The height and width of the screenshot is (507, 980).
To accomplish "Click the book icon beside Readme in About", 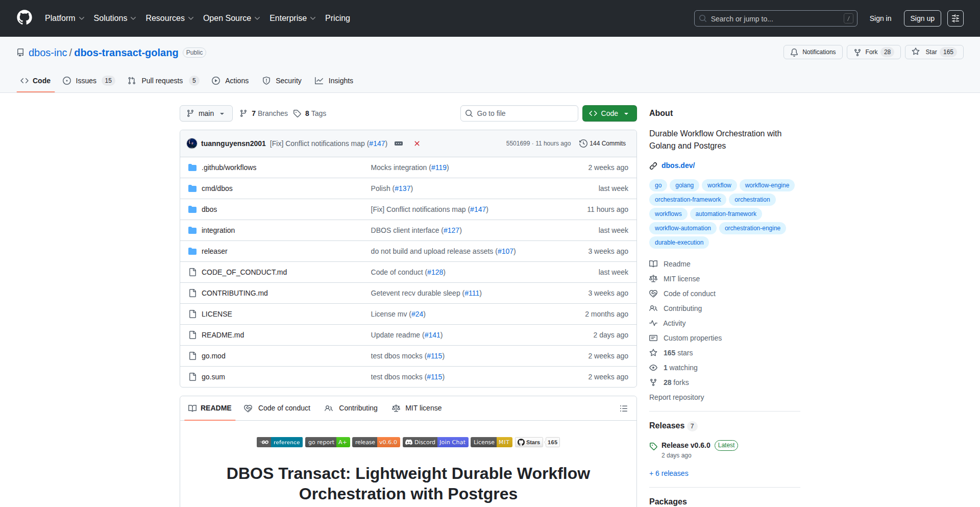I will tap(653, 264).
